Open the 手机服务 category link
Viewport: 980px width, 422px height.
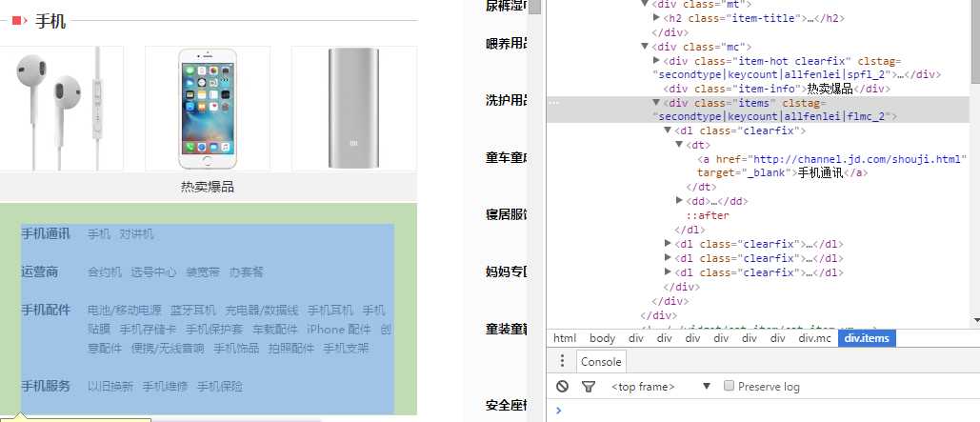(46, 386)
